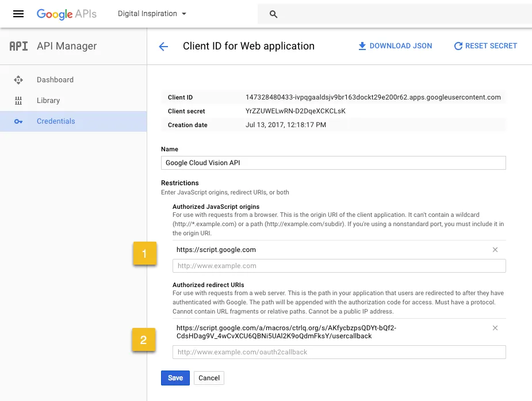532x401 pixels.
Task: Remove the authorized redirect URI entry
Action: coord(495,328)
